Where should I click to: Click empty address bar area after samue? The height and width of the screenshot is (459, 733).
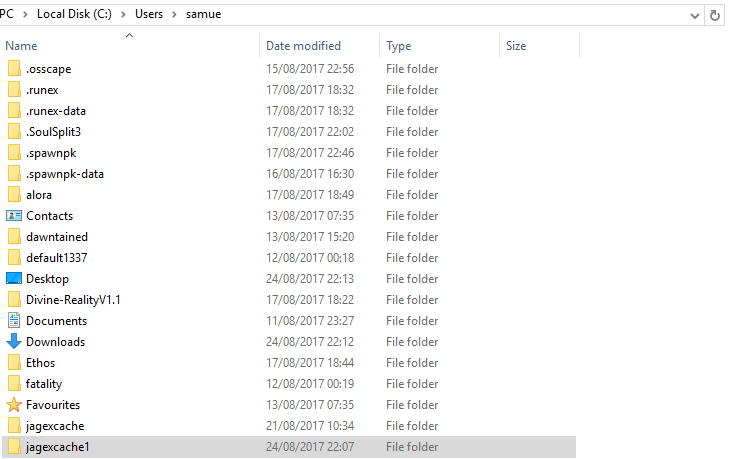pyautogui.click(x=453, y=15)
